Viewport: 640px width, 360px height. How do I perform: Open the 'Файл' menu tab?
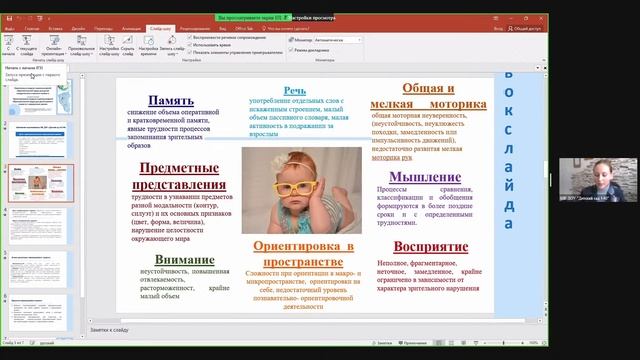(x=9, y=29)
